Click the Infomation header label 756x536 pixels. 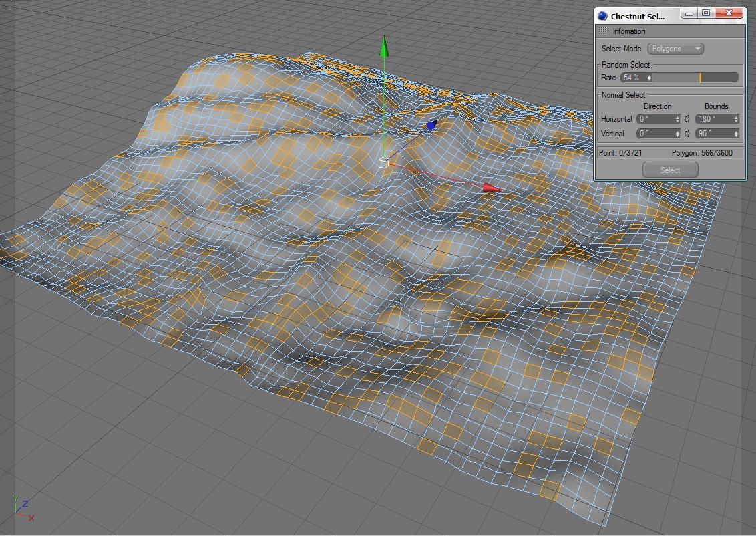pos(629,31)
